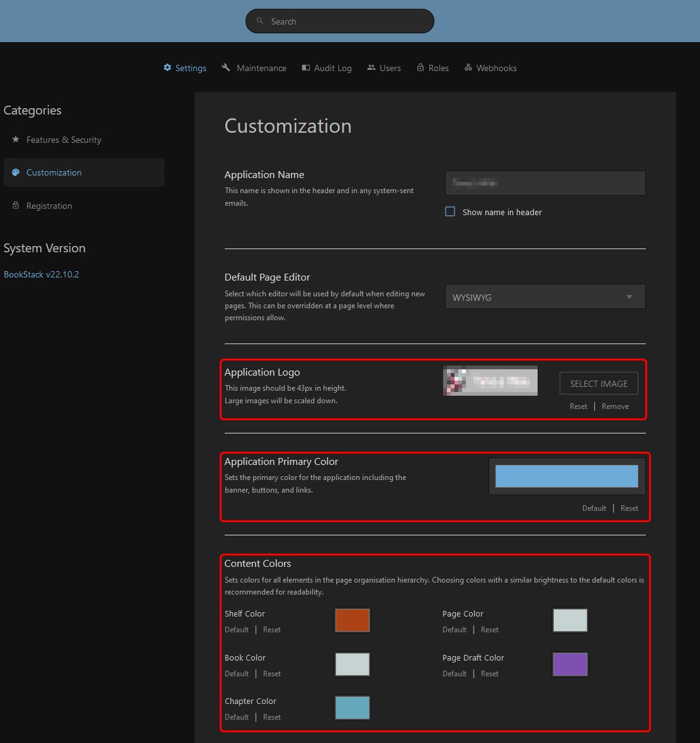Click the magnifier icon in the search bar
Image resolution: width=700 pixels, height=743 pixels.
pos(259,21)
